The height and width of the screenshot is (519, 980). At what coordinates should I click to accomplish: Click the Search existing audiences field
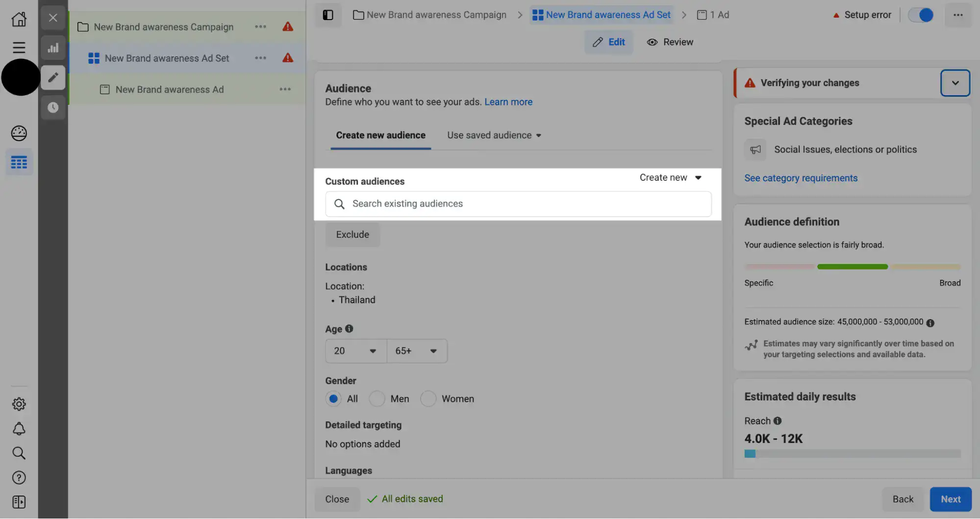pos(518,204)
